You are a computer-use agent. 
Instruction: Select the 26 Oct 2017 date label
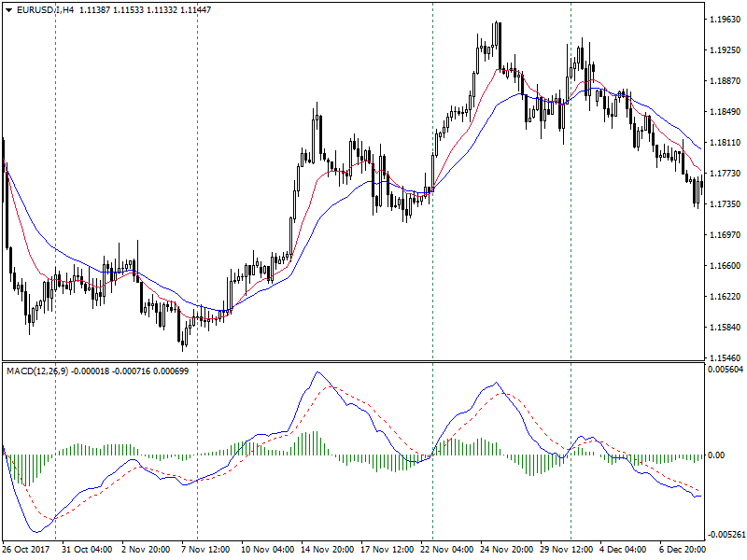point(26,549)
